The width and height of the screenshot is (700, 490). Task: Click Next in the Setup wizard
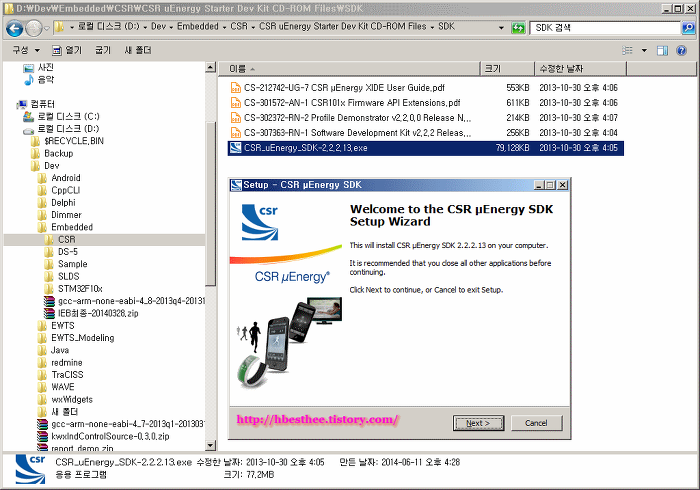(x=478, y=423)
